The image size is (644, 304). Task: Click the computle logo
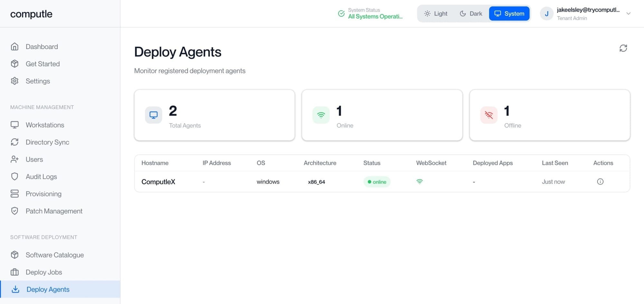31,14
